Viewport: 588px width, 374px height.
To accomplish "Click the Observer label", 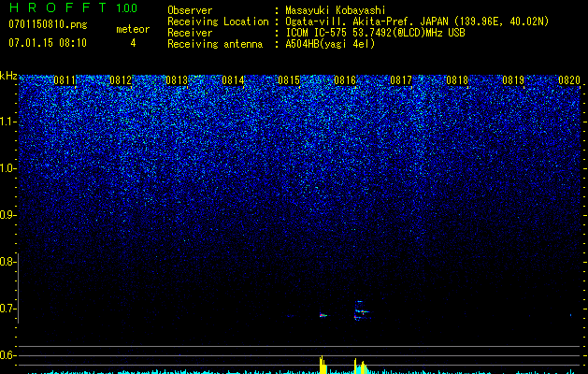I will point(190,10).
